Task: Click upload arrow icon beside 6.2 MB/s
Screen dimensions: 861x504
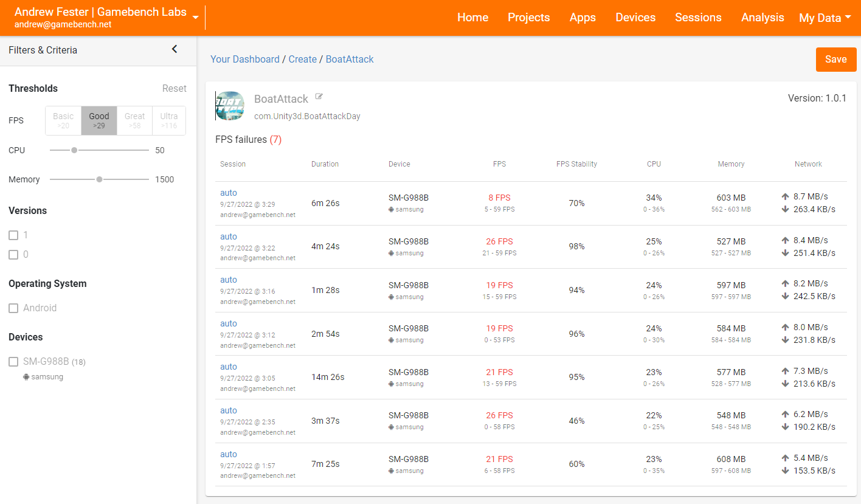Action: (786, 414)
